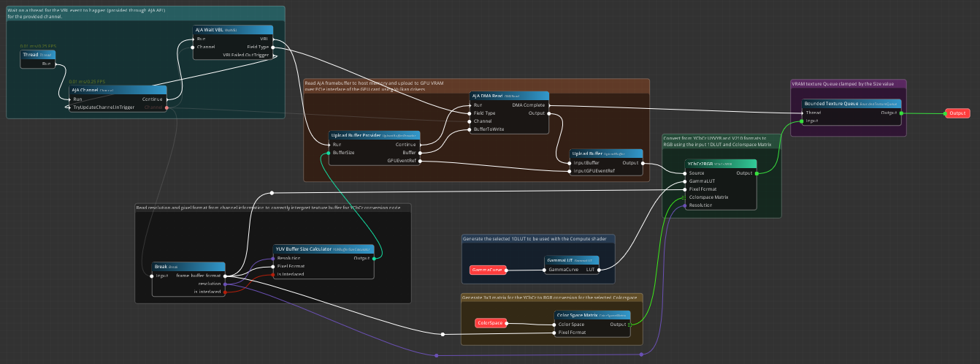Screen dimensions: 980x364
Task: Select the Upload Buffer Provider node header
Action: 374,135
